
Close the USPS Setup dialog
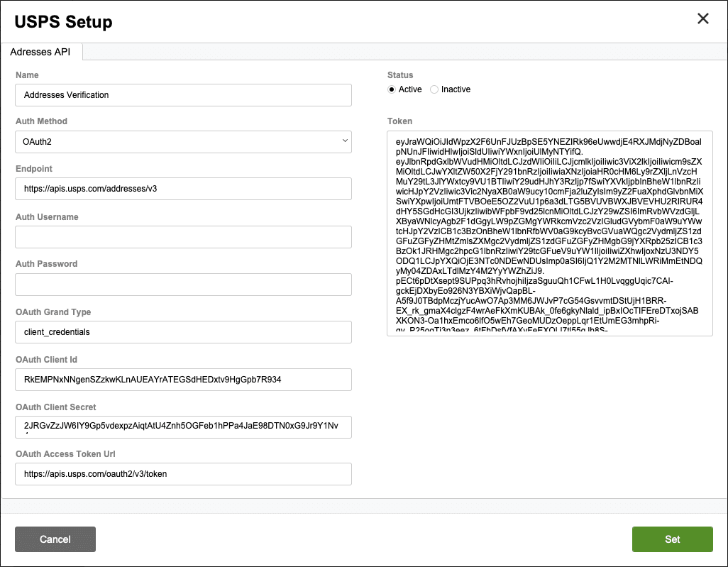pyautogui.click(x=703, y=19)
